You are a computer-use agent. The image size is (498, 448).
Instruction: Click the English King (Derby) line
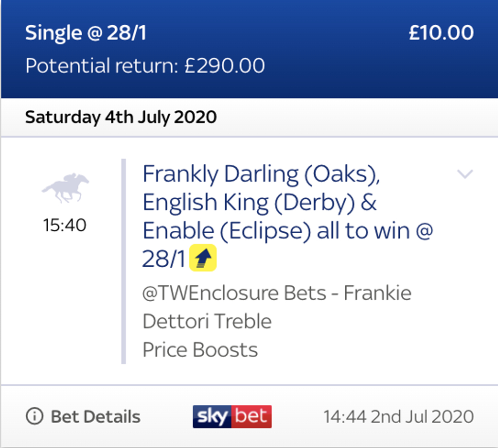[x=260, y=203]
